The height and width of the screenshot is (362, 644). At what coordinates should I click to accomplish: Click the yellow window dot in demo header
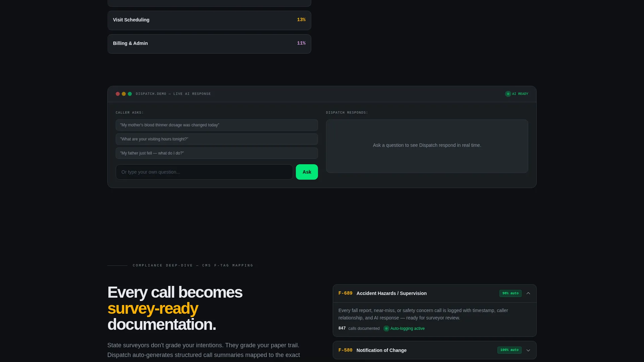click(x=124, y=94)
